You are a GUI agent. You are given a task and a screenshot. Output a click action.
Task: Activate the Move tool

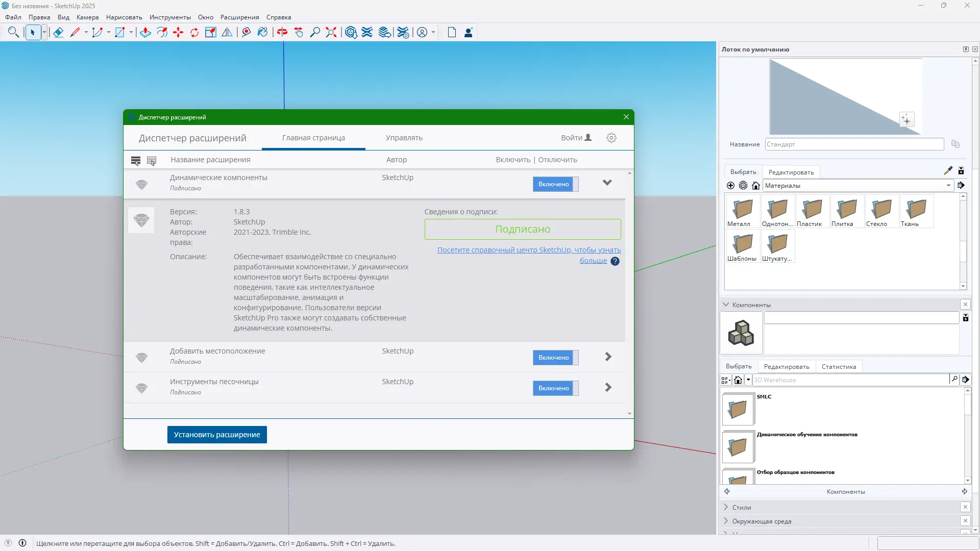pyautogui.click(x=178, y=33)
